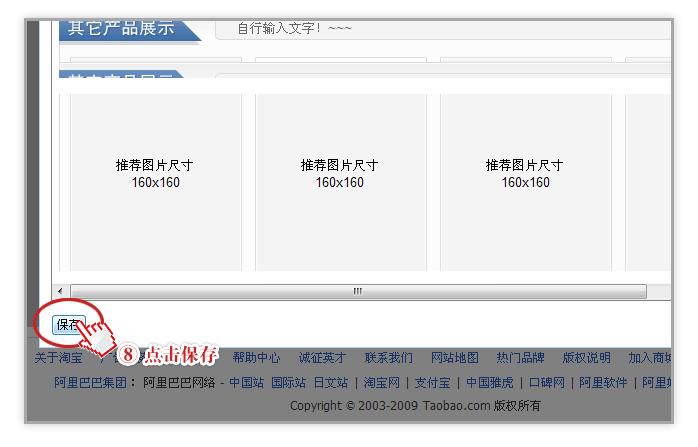The height and width of the screenshot is (447, 698).
Task: Open the 联系我们 footer link
Action: pos(388,358)
